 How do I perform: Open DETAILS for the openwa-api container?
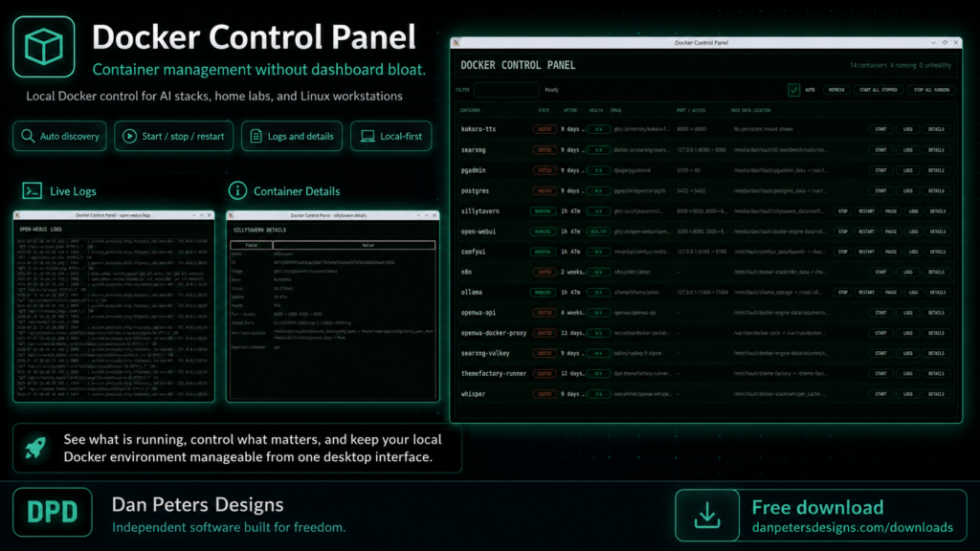[x=936, y=313]
